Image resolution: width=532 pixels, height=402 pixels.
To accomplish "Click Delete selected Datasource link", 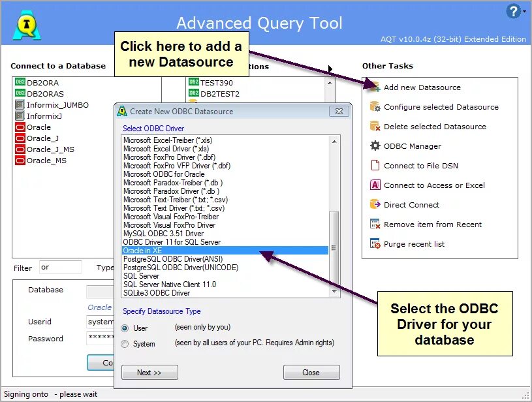I will (x=435, y=127).
